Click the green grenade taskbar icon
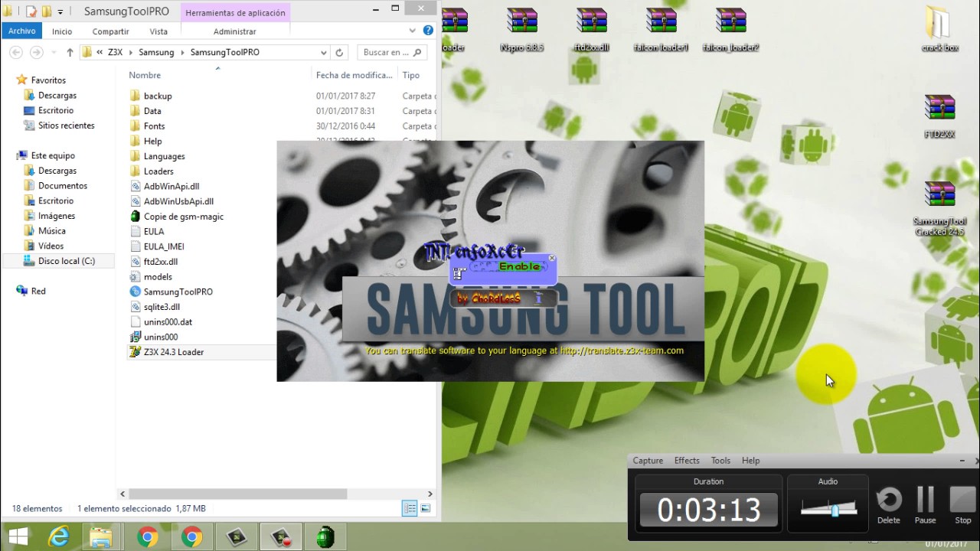 (x=326, y=537)
